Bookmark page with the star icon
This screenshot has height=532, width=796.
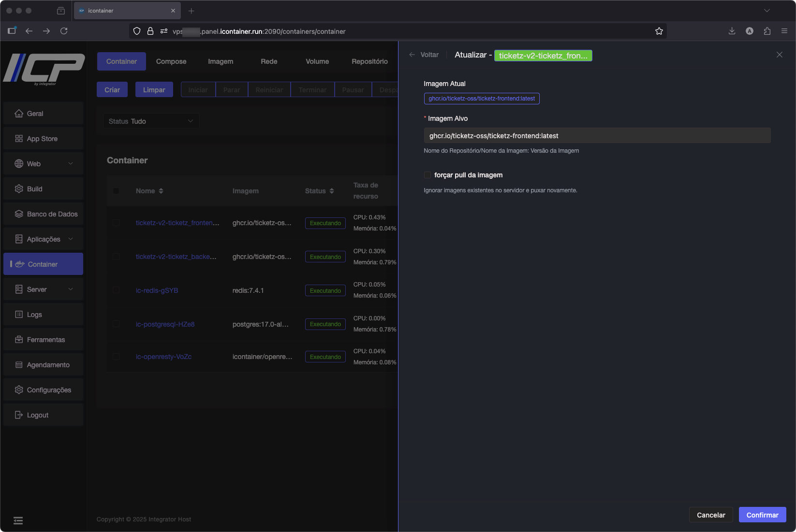659,31
